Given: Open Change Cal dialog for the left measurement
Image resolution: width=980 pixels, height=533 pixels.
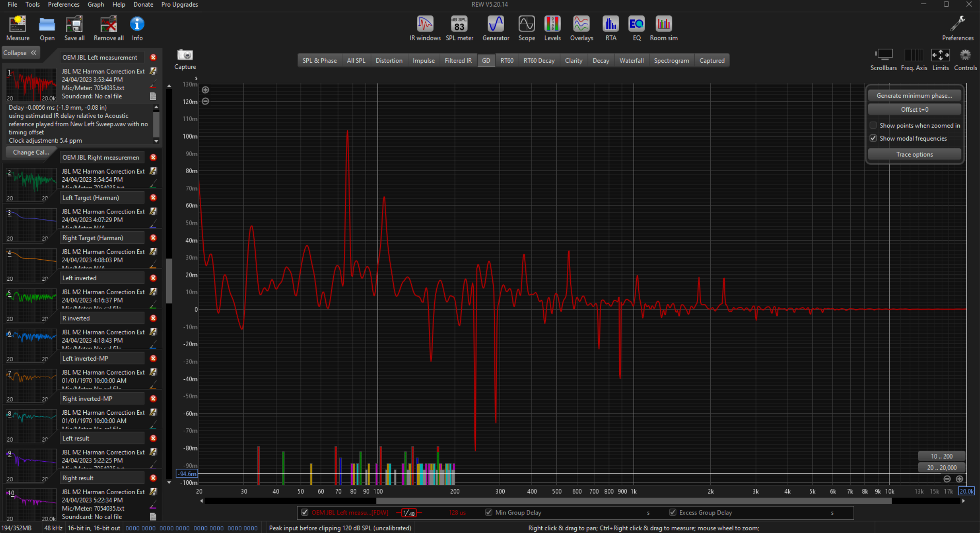Looking at the screenshot, I should (x=30, y=152).
